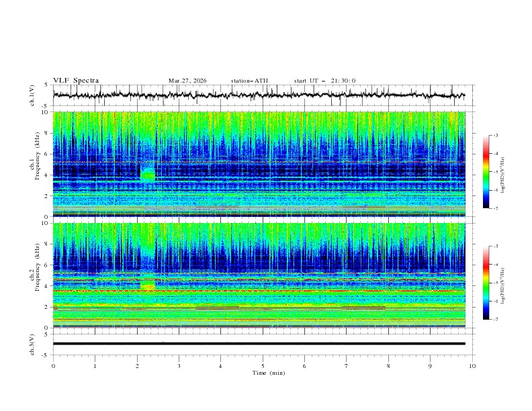Click the "Time (min)" axis title

[269, 373]
